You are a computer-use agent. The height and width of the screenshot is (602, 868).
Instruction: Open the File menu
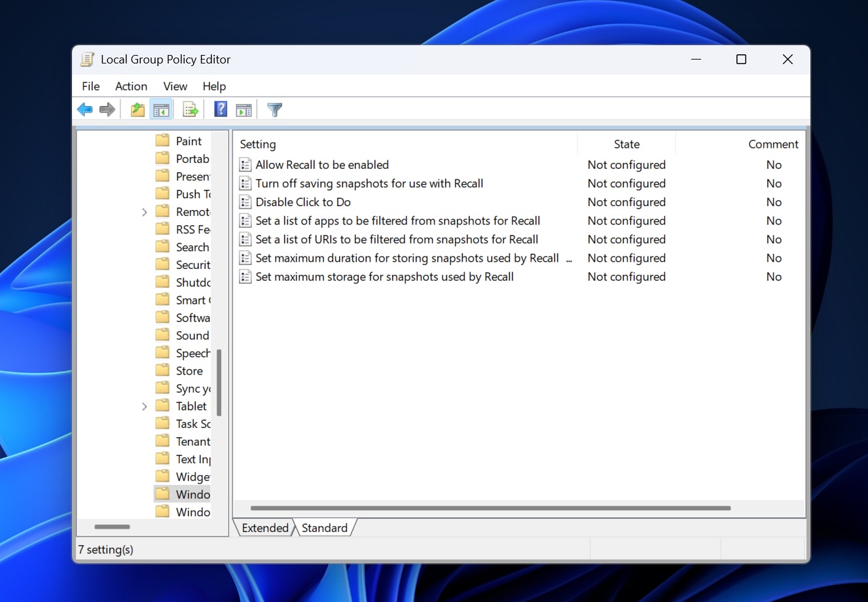(x=90, y=86)
